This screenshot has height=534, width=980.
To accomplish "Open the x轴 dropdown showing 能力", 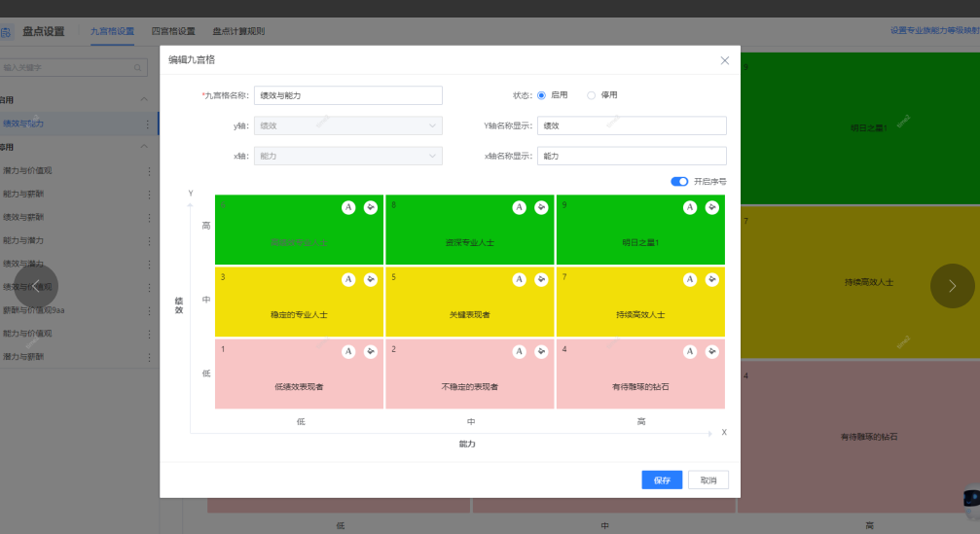I will click(x=347, y=156).
